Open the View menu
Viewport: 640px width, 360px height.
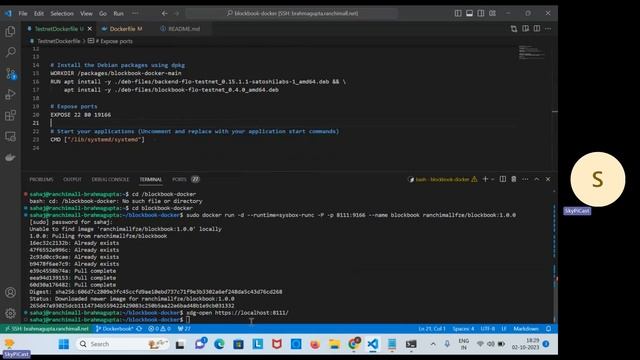[86, 13]
